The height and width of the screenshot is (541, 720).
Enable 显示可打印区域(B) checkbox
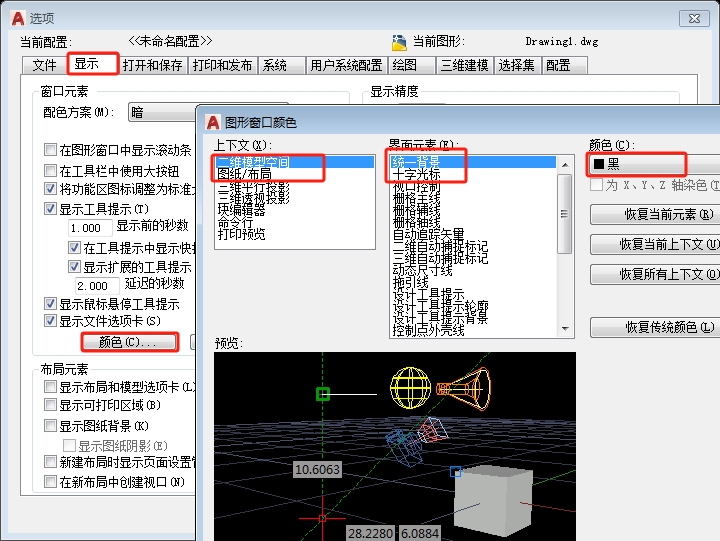pyautogui.click(x=50, y=405)
